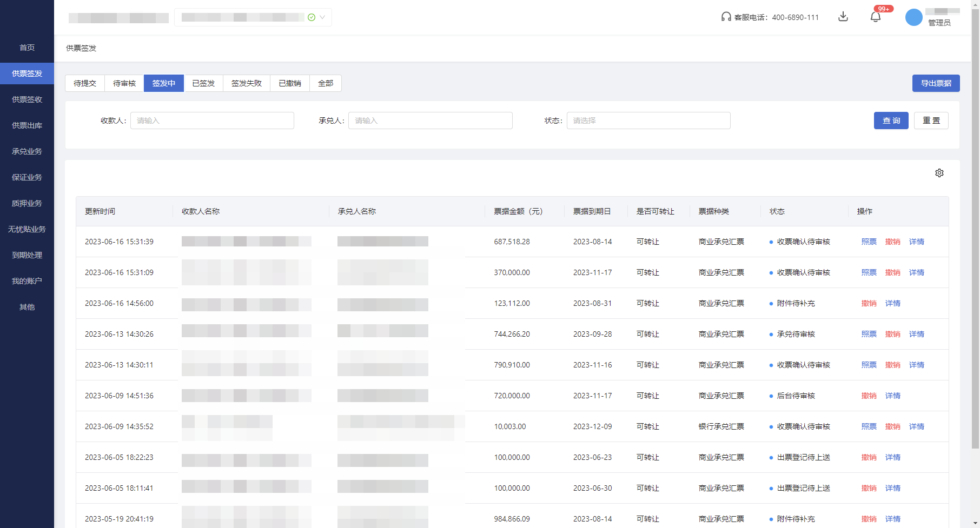
Task: Go to 首页 in sidebar
Action: pyautogui.click(x=27, y=48)
